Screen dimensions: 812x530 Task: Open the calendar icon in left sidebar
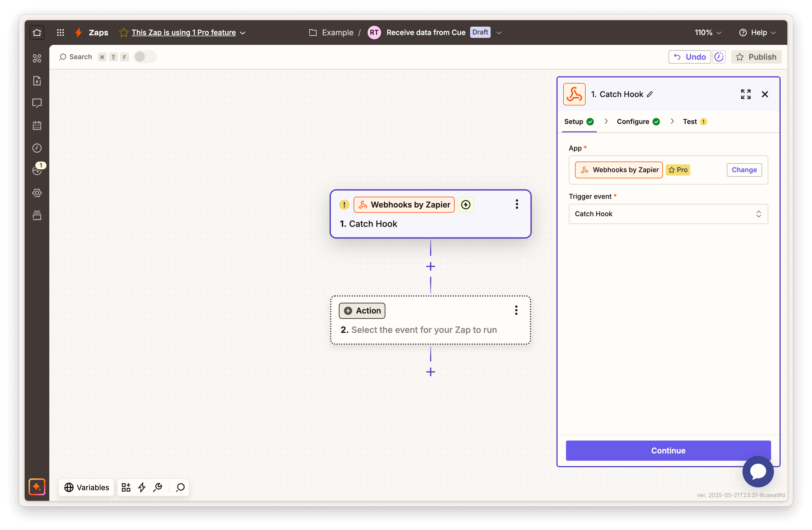tap(37, 125)
